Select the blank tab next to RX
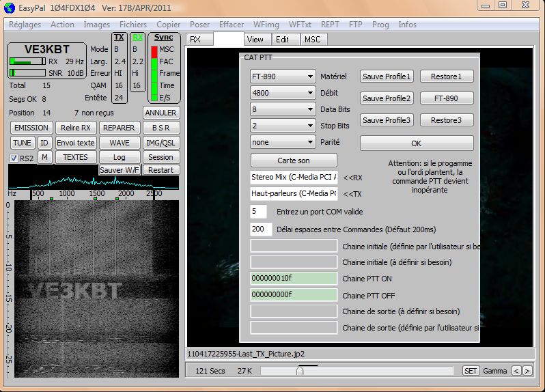 pyautogui.click(x=228, y=39)
